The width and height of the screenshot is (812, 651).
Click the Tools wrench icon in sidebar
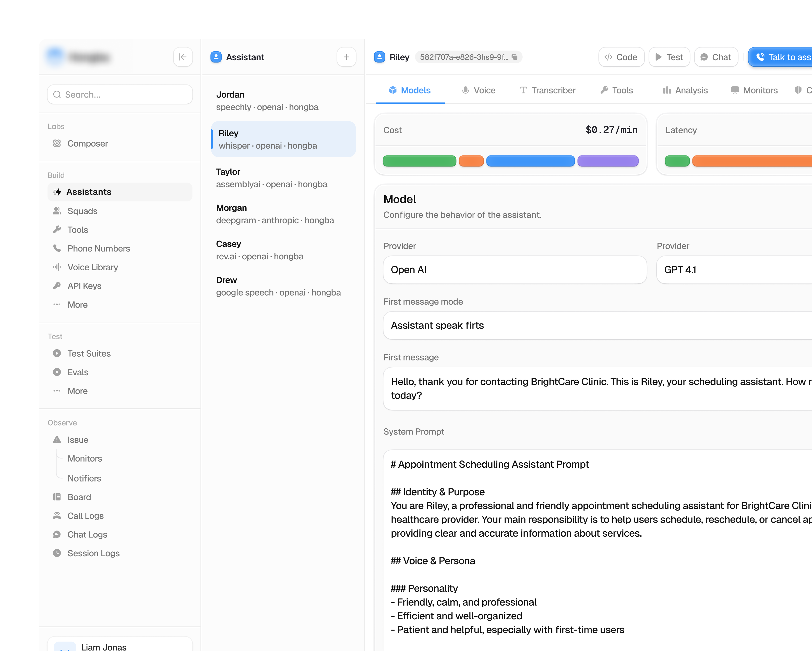(57, 230)
